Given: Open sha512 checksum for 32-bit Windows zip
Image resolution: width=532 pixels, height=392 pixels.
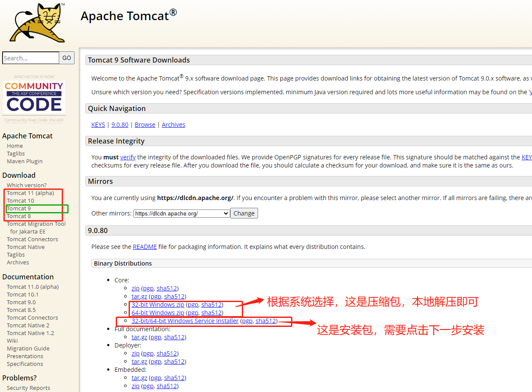Looking at the screenshot, I should pyautogui.click(x=211, y=305).
